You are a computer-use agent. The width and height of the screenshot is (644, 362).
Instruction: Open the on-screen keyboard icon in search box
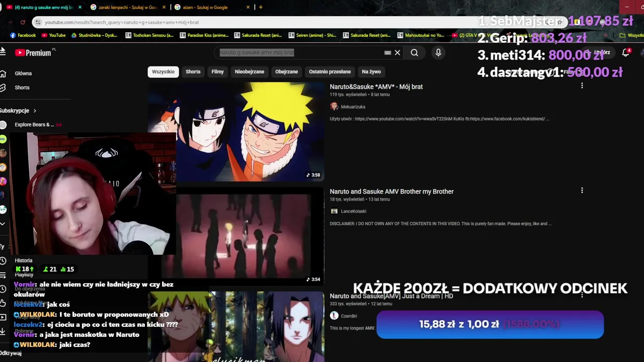(387, 52)
